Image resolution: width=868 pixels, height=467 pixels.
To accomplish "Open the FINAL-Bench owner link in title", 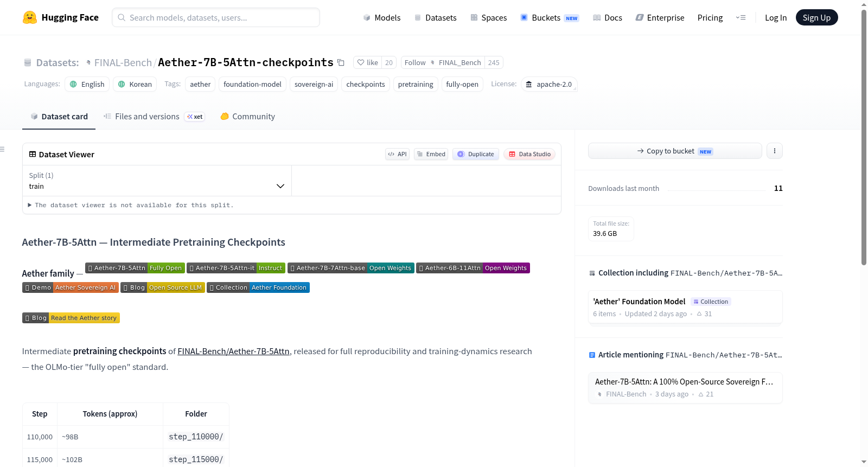I will click(x=123, y=62).
